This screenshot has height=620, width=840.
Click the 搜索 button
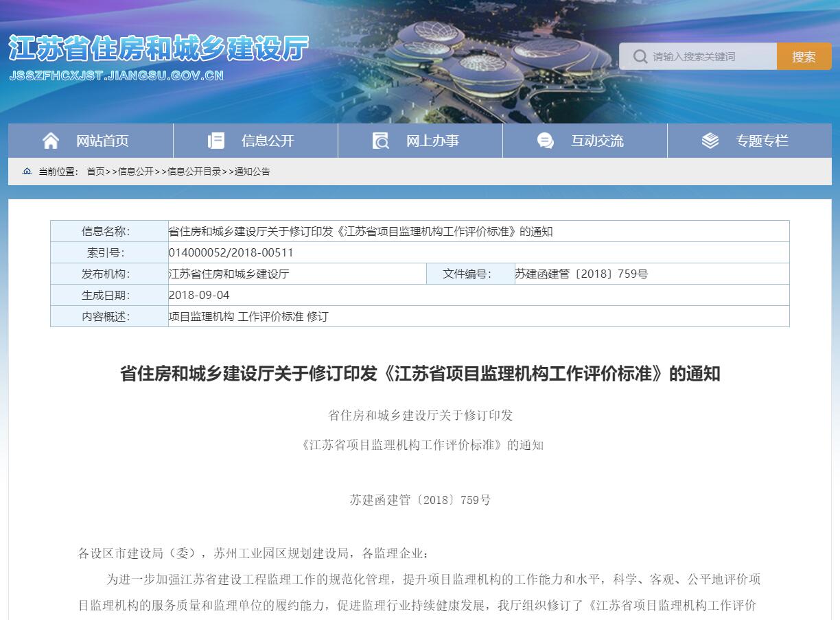[804, 56]
